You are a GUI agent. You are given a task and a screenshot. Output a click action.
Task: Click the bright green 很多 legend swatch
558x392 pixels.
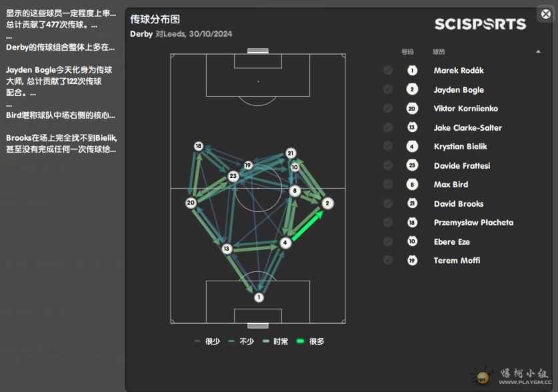[x=301, y=341]
